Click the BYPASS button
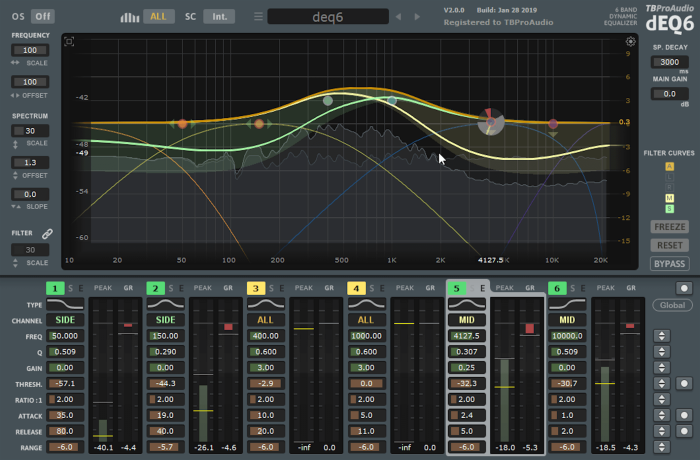Screen dimensions: 700x460 (x=670, y=264)
